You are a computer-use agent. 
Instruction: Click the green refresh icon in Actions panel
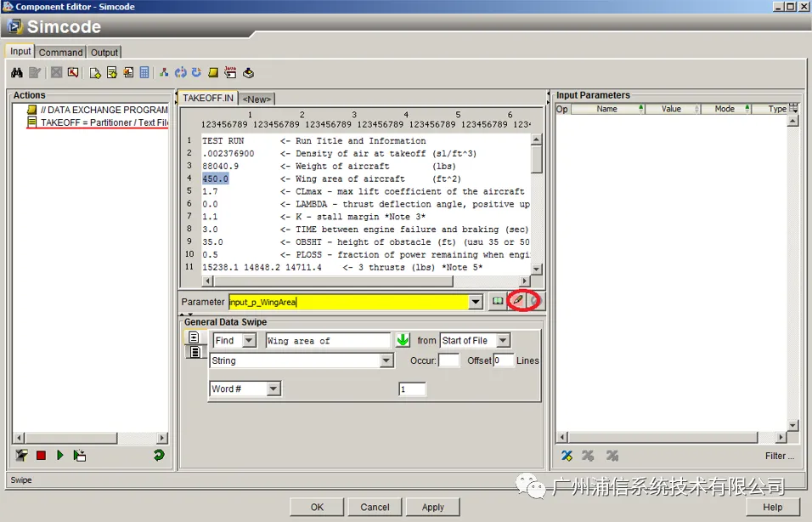click(159, 455)
